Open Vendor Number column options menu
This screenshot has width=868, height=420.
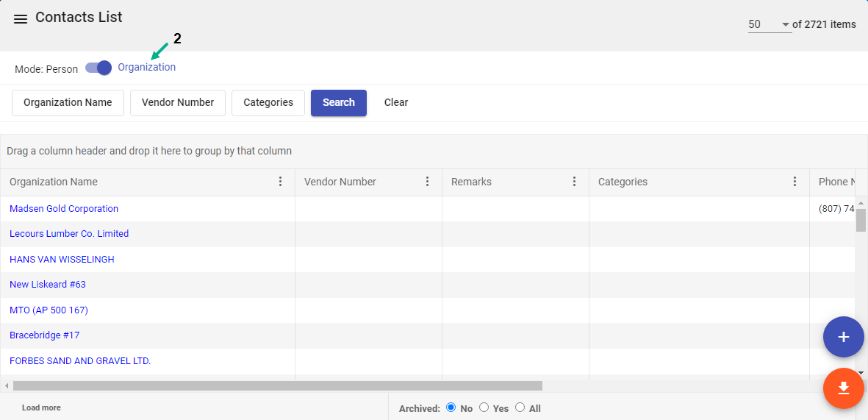pos(427,182)
